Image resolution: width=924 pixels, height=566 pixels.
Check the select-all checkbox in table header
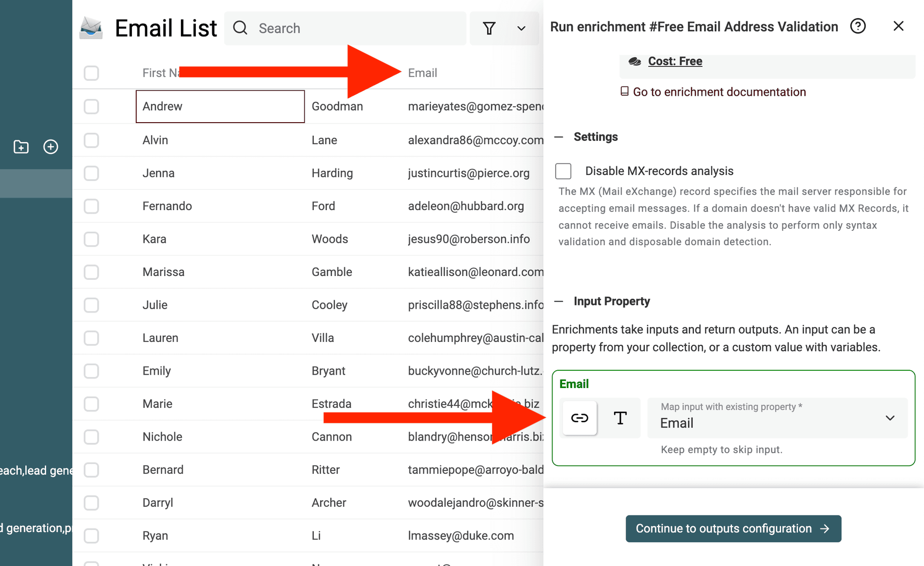91,73
